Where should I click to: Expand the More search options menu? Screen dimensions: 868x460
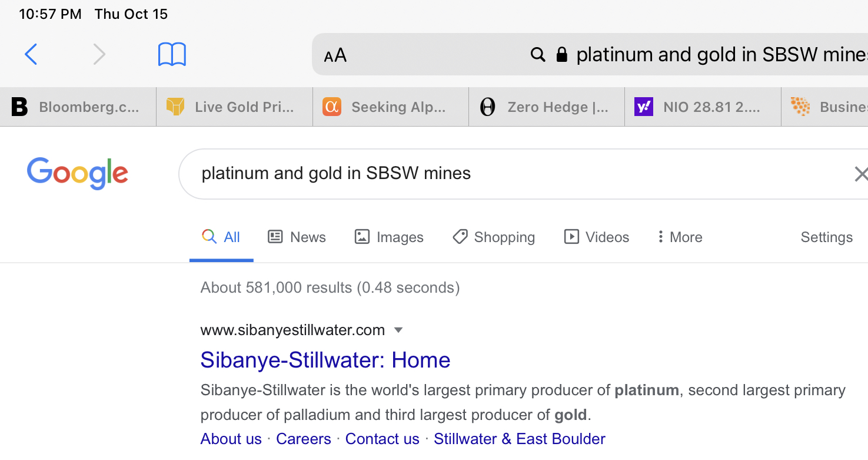(680, 237)
